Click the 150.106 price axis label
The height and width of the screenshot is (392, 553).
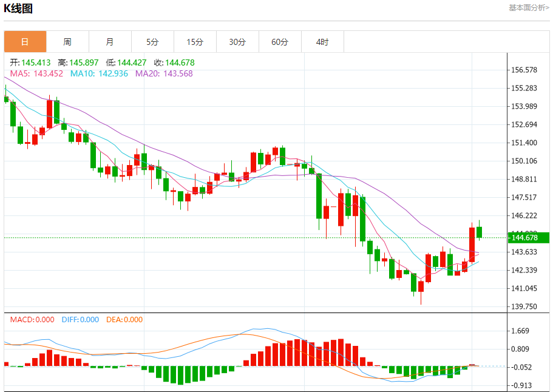[524, 161]
